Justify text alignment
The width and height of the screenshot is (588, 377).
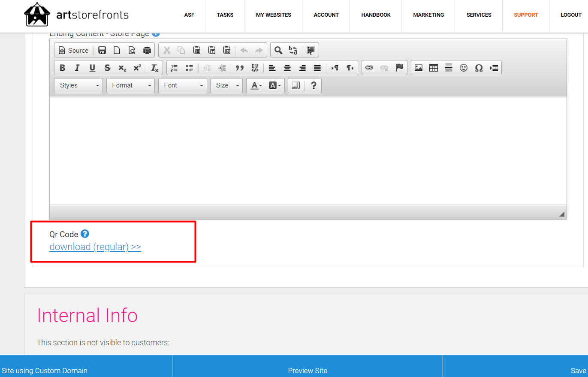(x=317, y=68)
